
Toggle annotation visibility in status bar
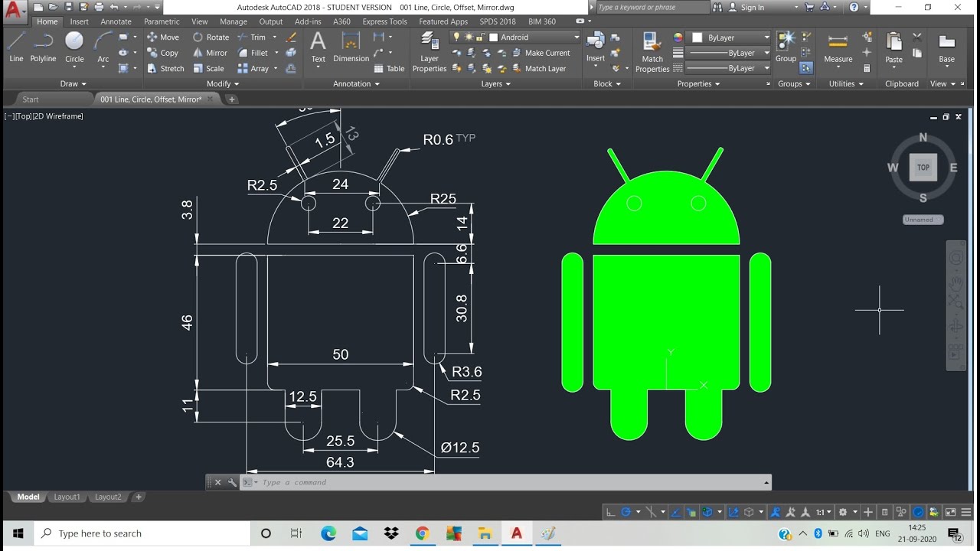click(775, 513)
